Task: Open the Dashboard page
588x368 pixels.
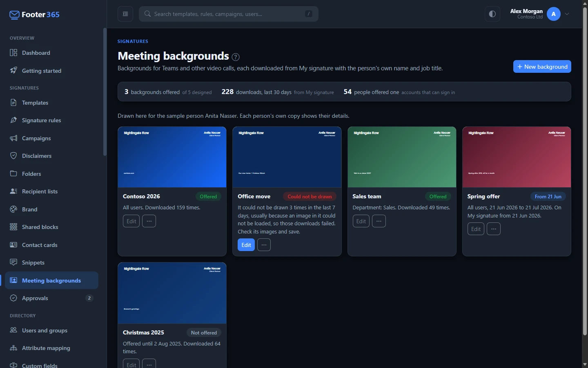Action: point(51,53)
